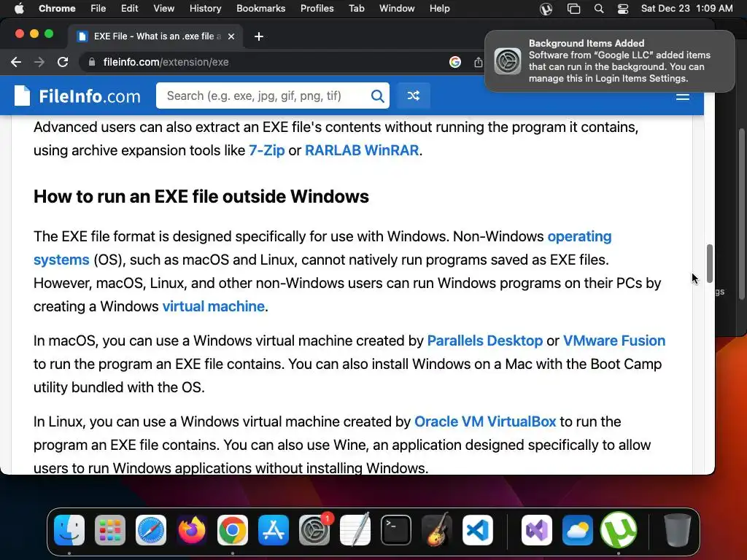Click the date and time in menu bar
This screenshot has height=560, width=747.
686,9
